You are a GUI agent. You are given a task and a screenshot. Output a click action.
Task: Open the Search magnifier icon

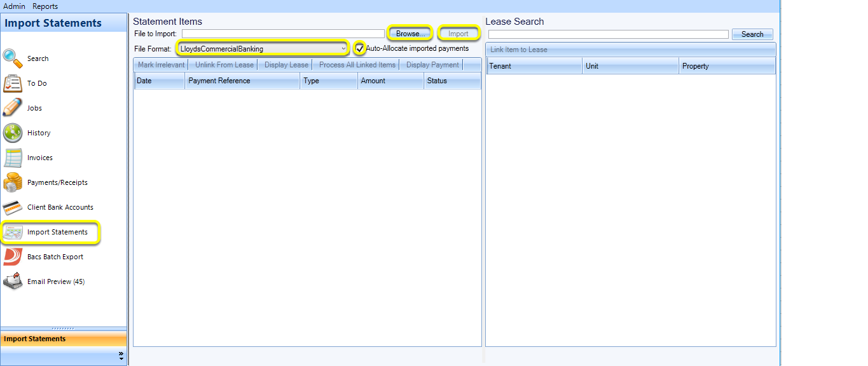[13, 58]
